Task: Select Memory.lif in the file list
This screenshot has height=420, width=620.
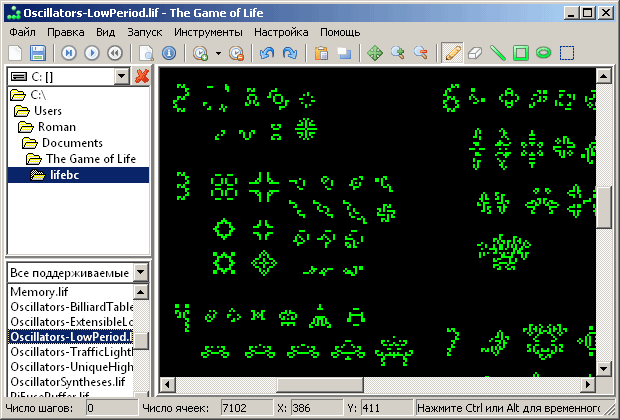Action: click(x=70, y=292)
